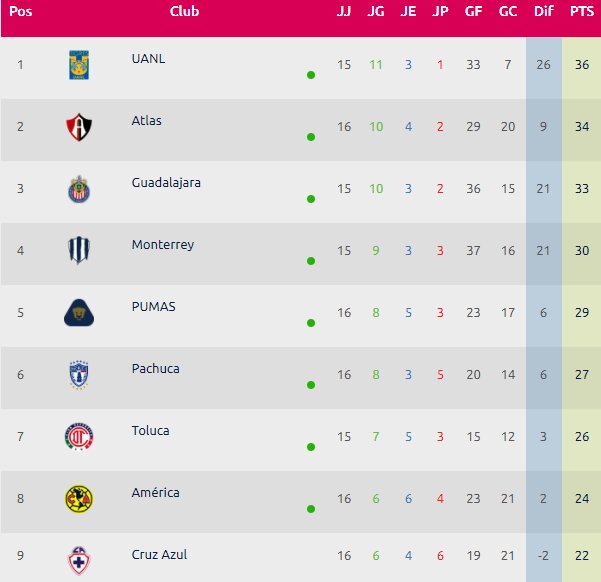Sort standings by Dif header
Viewport: 601px width, 582px height.
(x=544, y=11)
